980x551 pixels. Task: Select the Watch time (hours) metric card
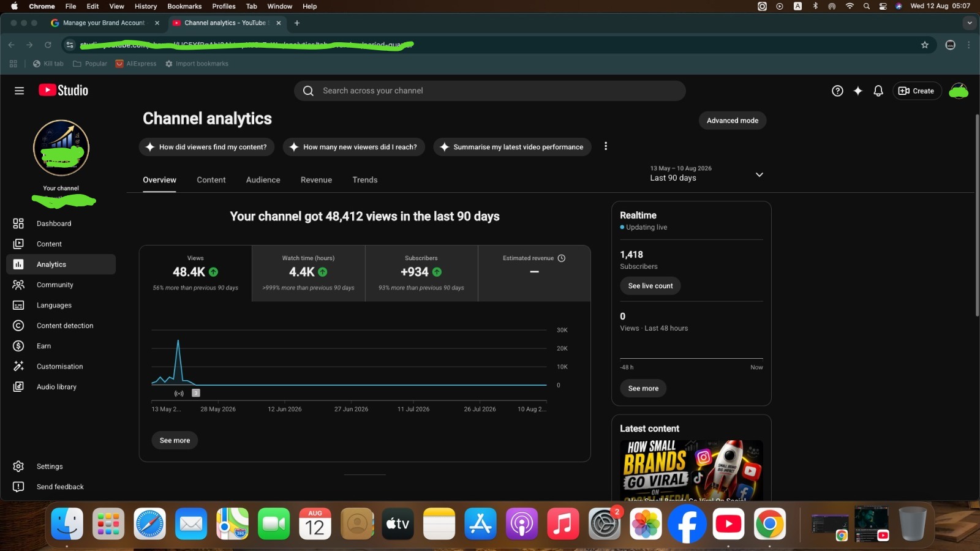(x=308, y=273)
